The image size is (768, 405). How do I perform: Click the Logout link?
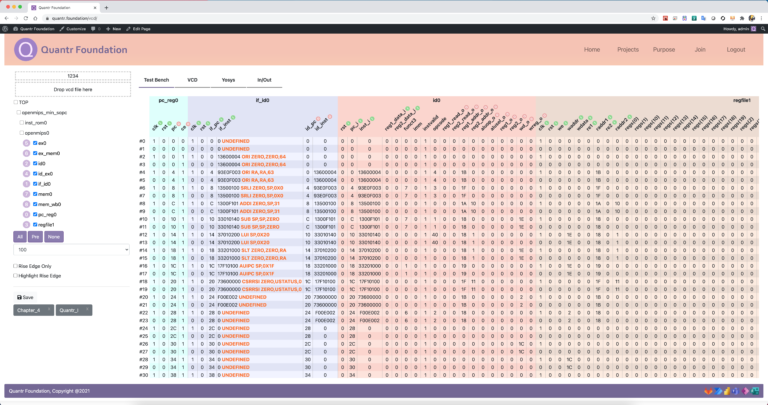[736, 49]
